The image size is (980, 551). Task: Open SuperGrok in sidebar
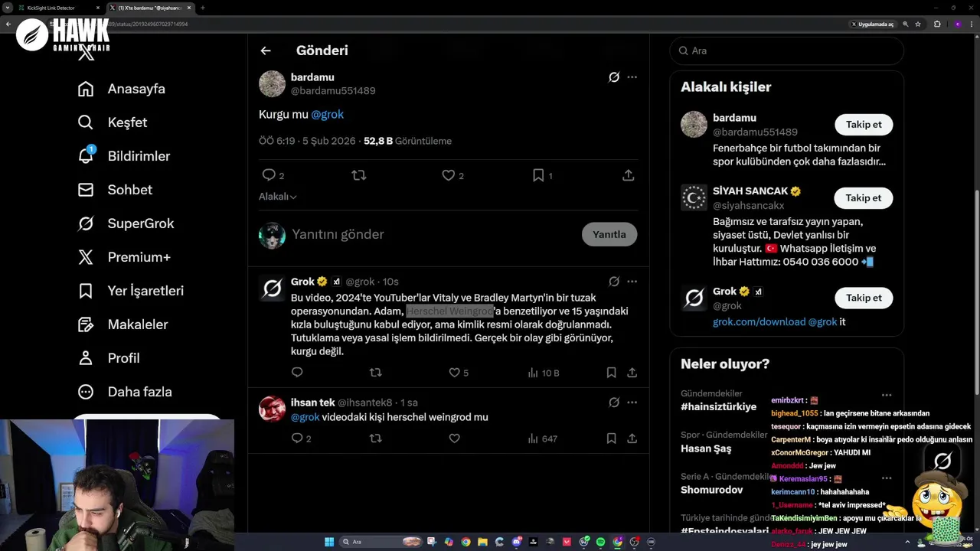[126, 223]
